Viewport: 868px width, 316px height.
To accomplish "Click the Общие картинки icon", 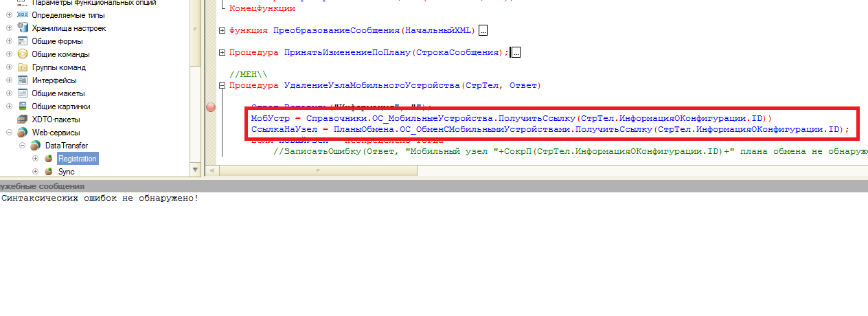I will [23, 106].
